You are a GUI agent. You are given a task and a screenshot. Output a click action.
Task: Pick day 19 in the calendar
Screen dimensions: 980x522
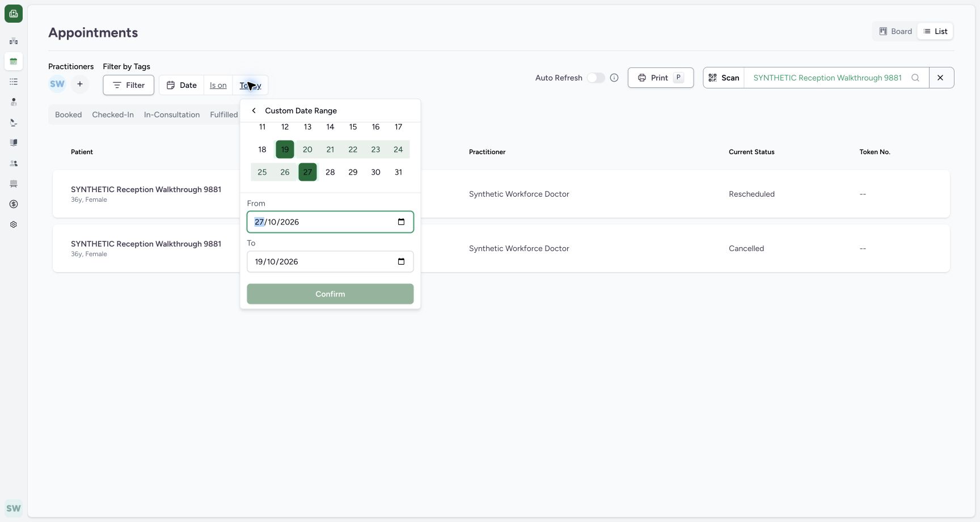coord(285,150)
